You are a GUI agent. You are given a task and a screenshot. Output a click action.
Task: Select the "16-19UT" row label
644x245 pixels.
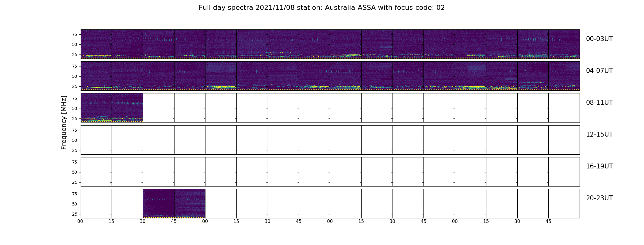point(599,166)
